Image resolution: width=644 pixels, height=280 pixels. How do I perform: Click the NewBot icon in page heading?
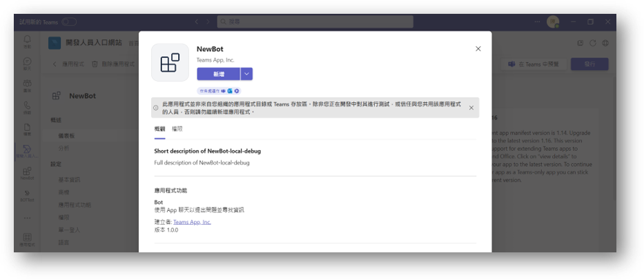coord(57,96)
